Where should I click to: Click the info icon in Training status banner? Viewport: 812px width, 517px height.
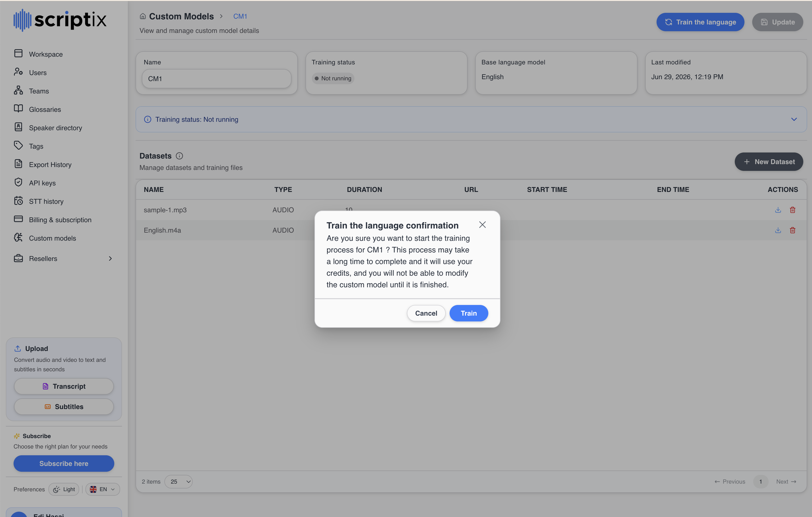click(147, 119)
